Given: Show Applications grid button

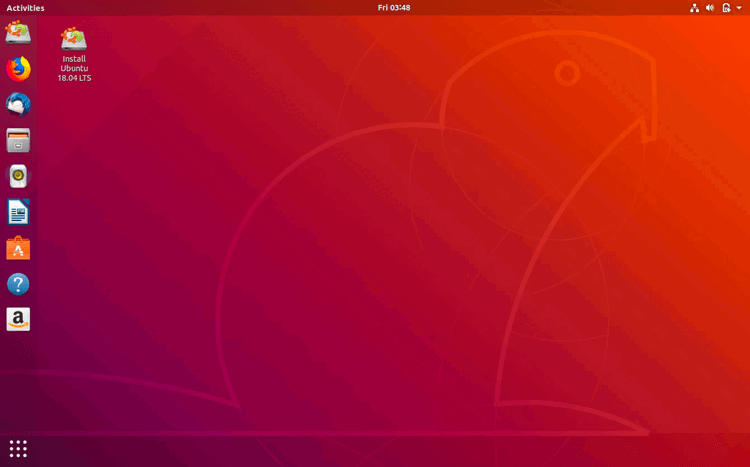Looking at the screenshot, I should 18,448.
